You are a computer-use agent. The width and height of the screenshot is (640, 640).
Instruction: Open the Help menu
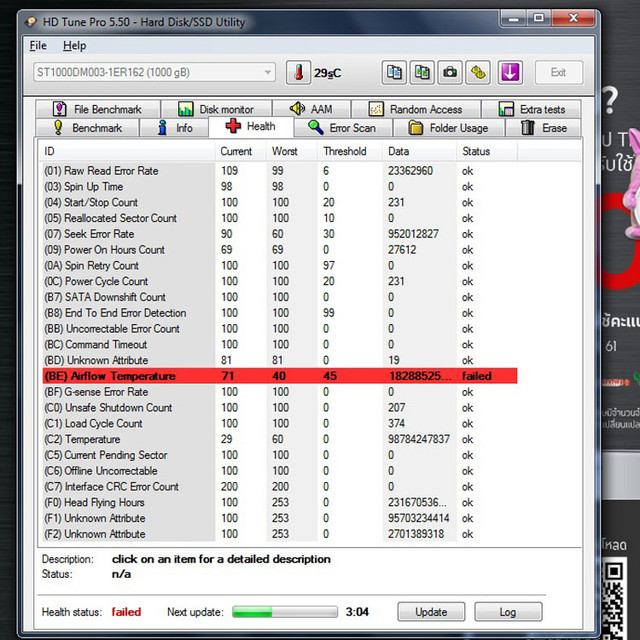pos(74,46)
